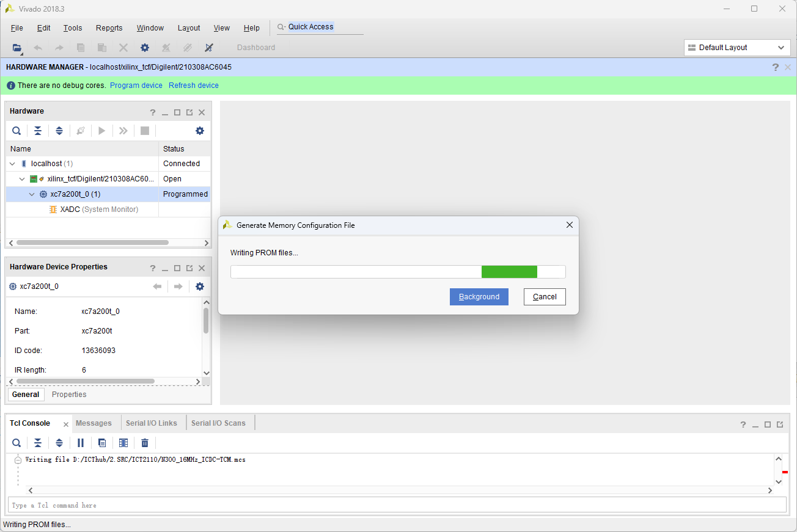Collapse all items in Hardware panel
Screen dimensions: 797x532
point(38,131)
